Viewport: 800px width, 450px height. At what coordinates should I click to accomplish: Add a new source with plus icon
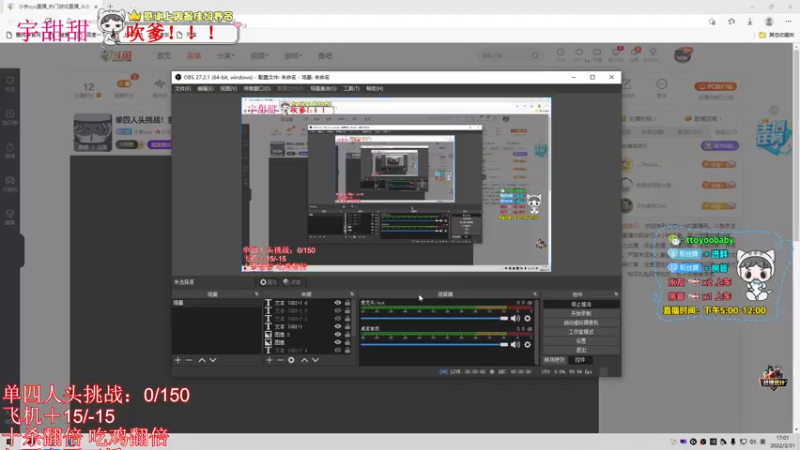pyautogui.click(x=269, y=360)
